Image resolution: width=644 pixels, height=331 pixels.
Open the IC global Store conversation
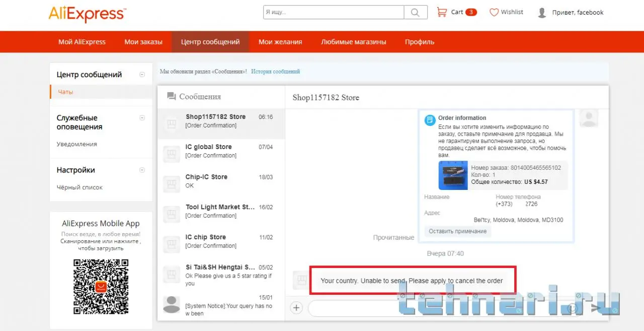pos(221,154)
